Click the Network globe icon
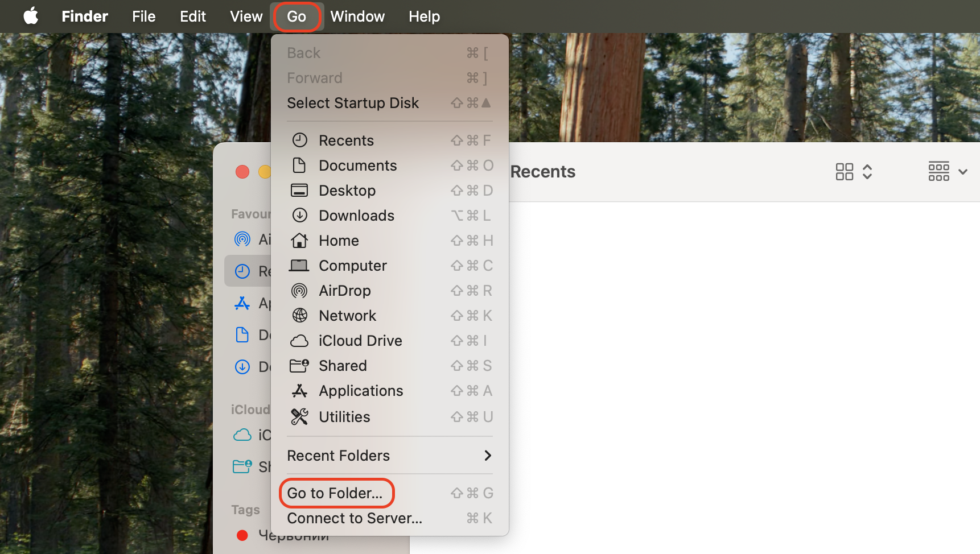Image resolution: width=980 pixels, height=554 pixels. coord(300,316)
